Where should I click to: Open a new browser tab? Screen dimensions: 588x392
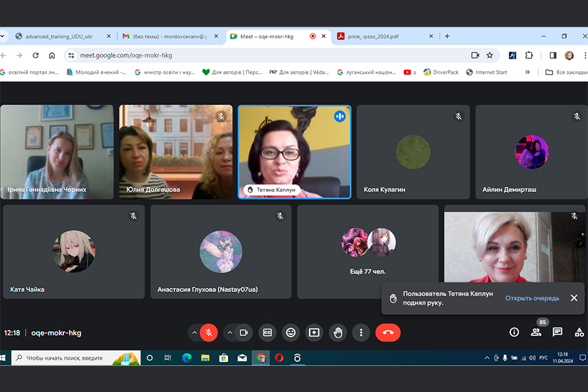point(447,36)
